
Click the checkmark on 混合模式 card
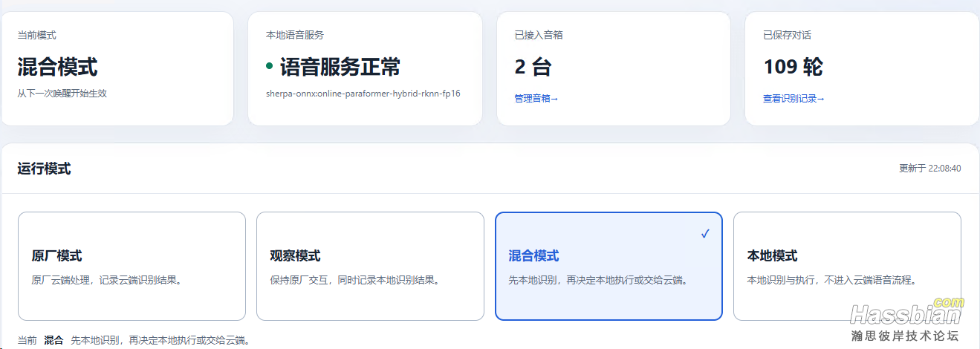705,234
